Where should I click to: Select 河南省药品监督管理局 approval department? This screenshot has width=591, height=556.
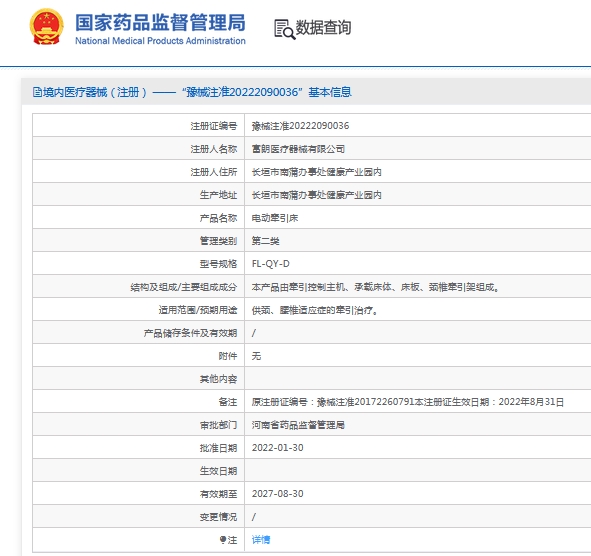click(x=298, y=425)
